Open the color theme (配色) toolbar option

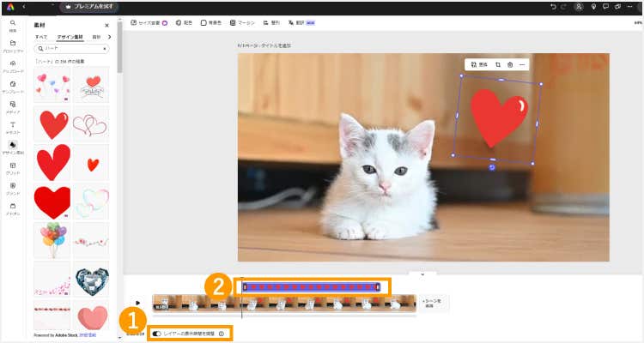(184, 23)
